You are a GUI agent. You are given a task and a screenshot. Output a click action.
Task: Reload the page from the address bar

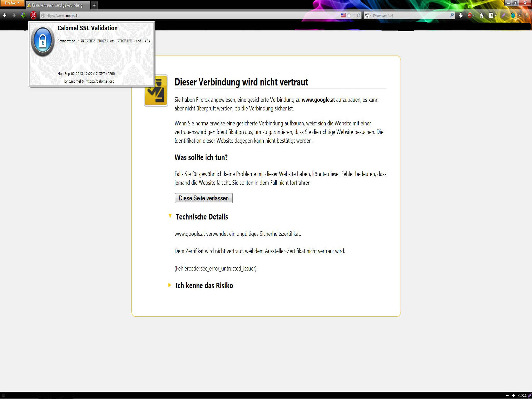(x=358, y=15)
